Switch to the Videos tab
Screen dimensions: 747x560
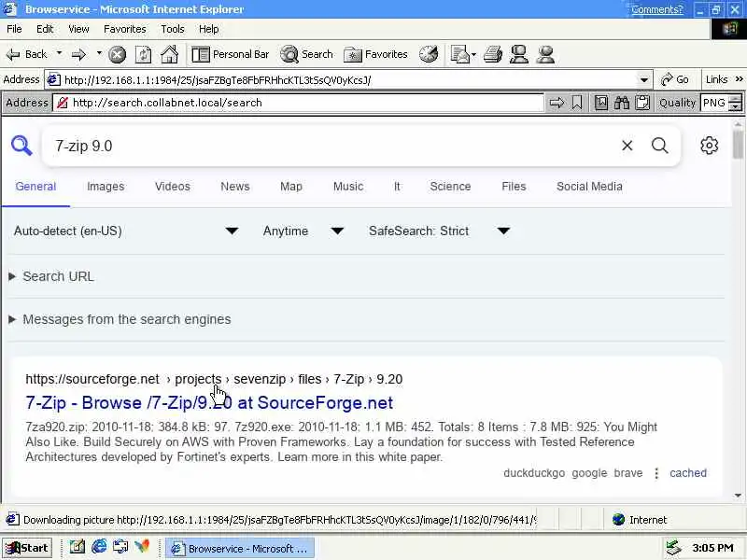click(173, 186)
